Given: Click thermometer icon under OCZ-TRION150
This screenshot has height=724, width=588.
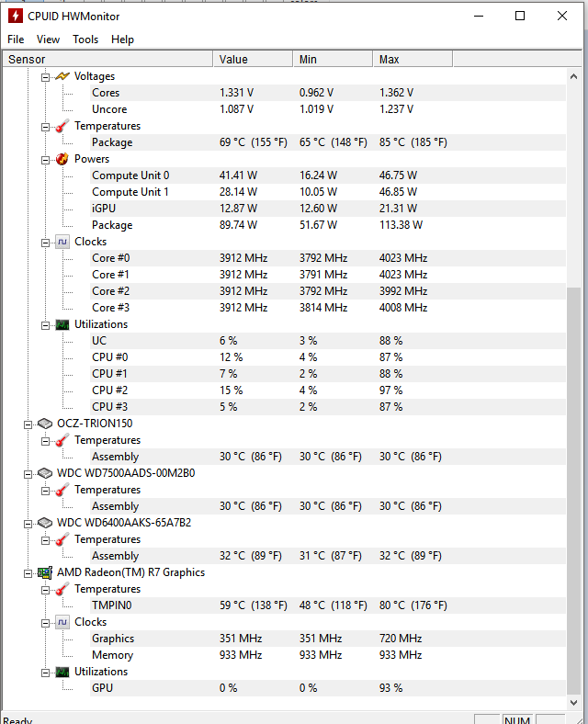Looking at the screenshot, I should tap(62, 440).
